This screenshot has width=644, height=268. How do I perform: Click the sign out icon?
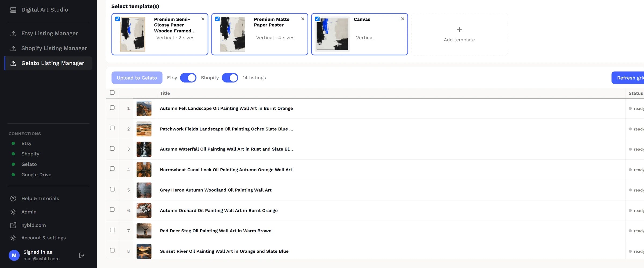click(82, 255)
